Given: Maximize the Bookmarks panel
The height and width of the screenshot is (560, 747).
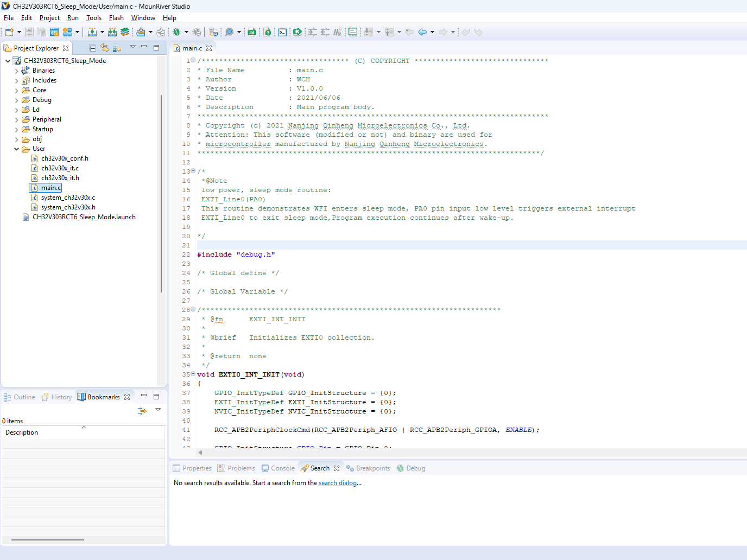Looking at the screenshot, I should click(156, 397).
